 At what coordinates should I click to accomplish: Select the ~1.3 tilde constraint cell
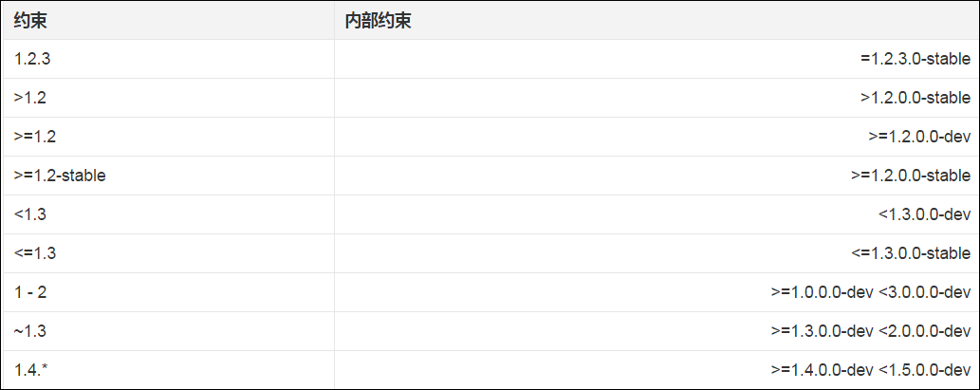(x=168, y=330)
